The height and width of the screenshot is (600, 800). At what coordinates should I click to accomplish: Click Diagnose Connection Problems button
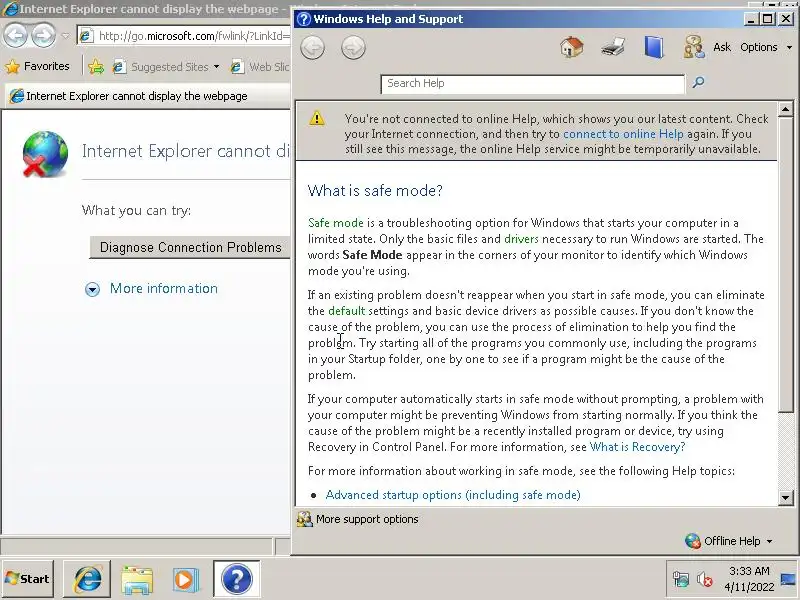tap(190, 247)
